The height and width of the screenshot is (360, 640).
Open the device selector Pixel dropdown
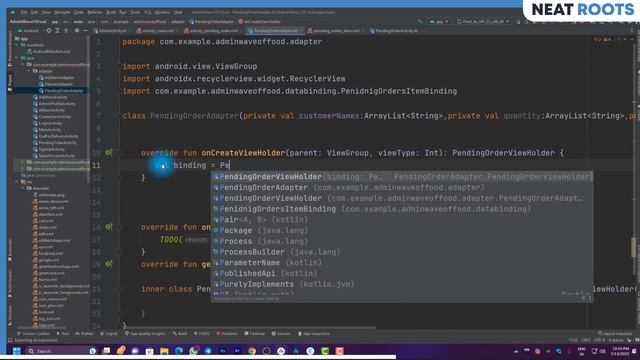tap(483, 21)
